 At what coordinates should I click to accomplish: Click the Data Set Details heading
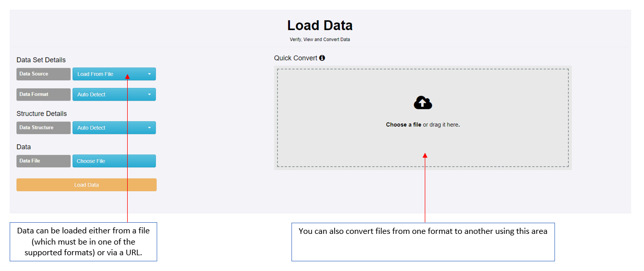[41, 60]
